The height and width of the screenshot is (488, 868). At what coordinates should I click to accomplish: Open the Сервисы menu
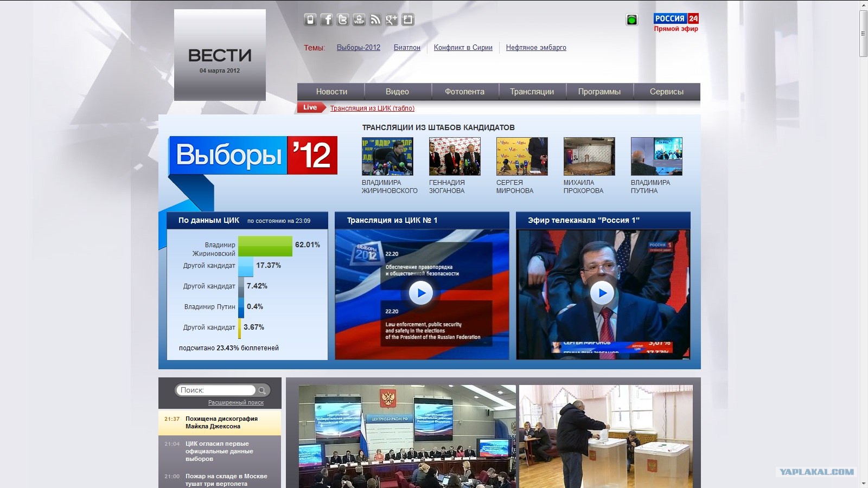coord(667,92)
